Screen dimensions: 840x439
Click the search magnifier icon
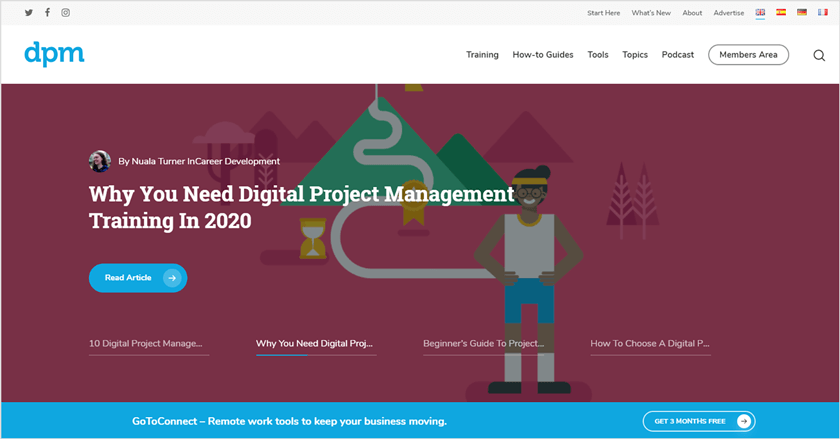point(818,55)
